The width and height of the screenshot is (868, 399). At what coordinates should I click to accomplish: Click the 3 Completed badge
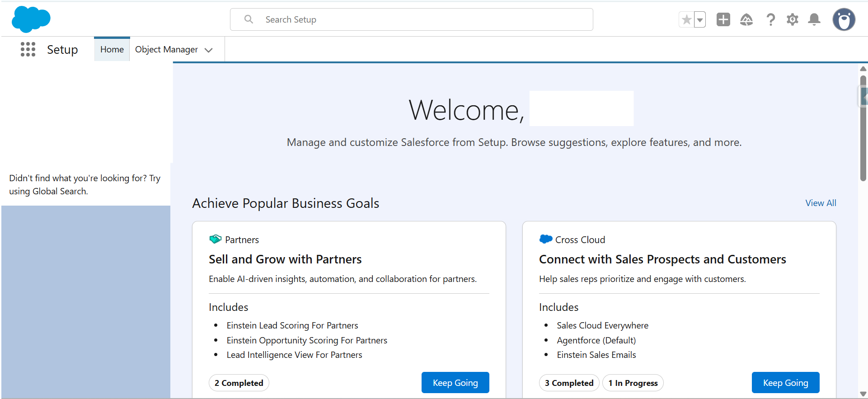pos(569,383)
